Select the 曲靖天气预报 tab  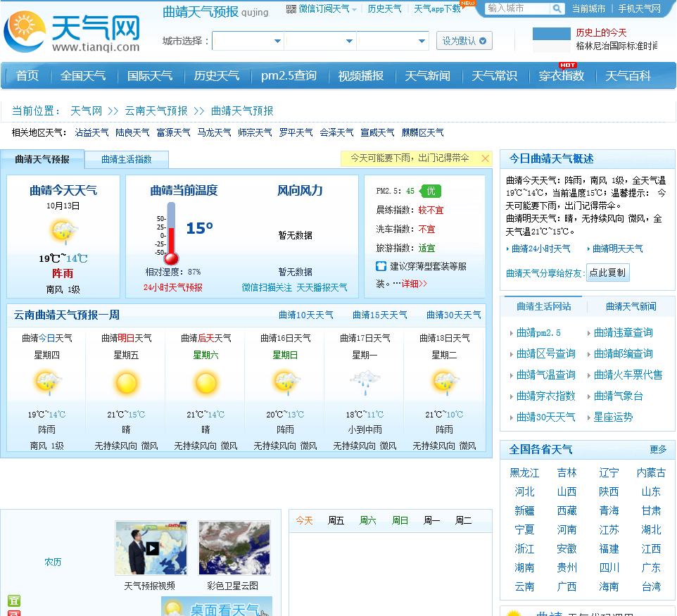point(42,159)
